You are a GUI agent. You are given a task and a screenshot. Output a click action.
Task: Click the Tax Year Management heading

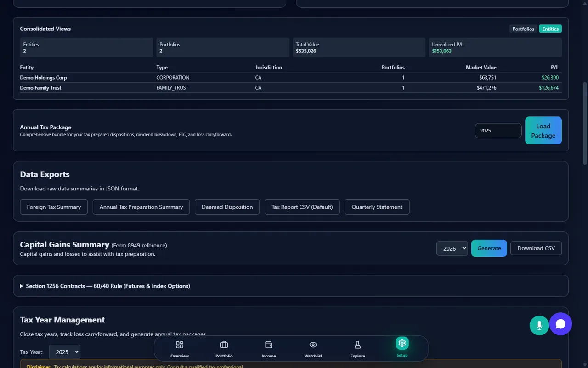[x=62, y=320]
